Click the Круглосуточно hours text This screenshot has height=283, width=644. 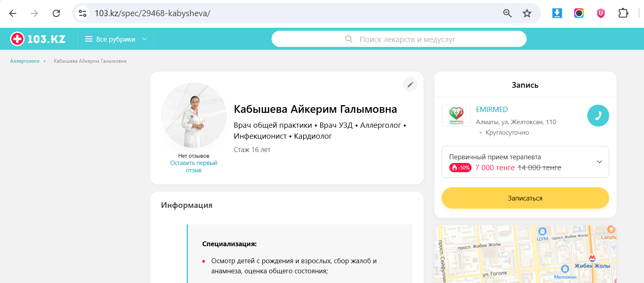point(507,133)
